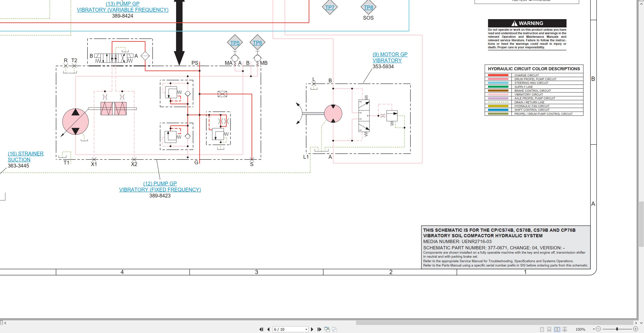The width and height of the screenshot is (644, 333).
Task: Open the zoom level dropdown arrow
Action: pos(594,329)
